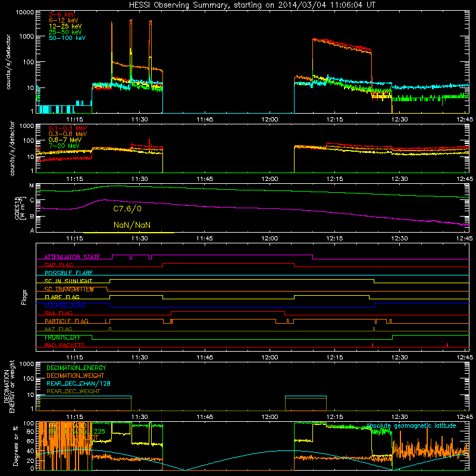
Task: Pick the yellow 0.8-7 MeV legend label
Action: pyautogui.click(x=65, y=140)
